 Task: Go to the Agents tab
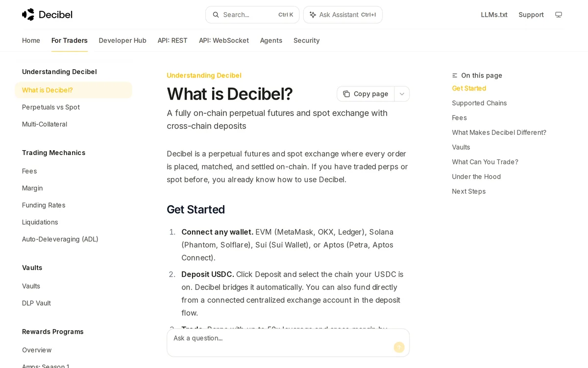[x=271, y=40]
